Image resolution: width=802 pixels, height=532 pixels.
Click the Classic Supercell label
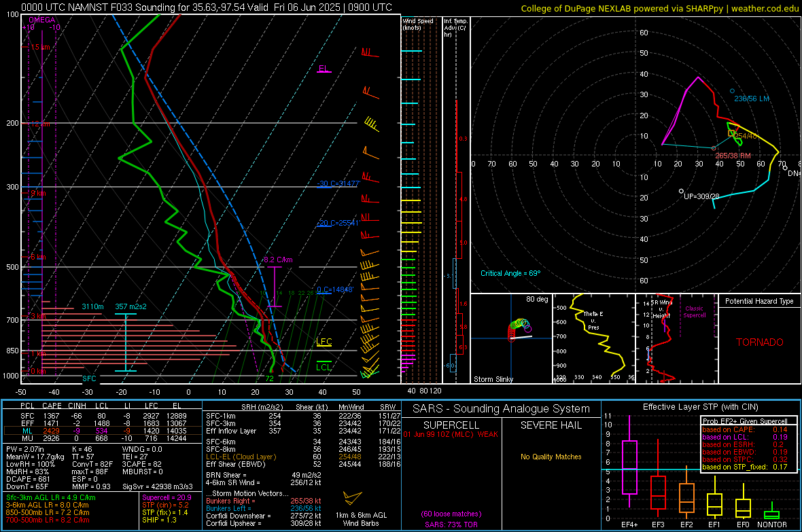[694, 312]
